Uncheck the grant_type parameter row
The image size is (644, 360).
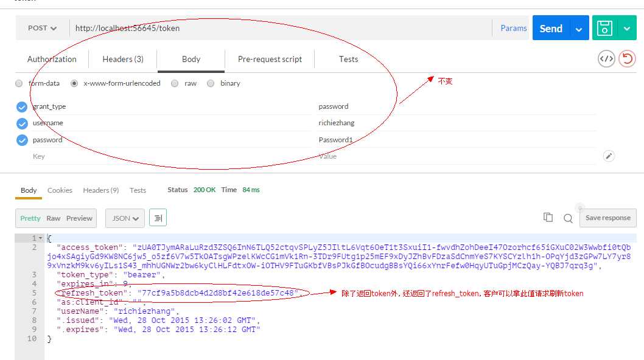click(22, 107)
